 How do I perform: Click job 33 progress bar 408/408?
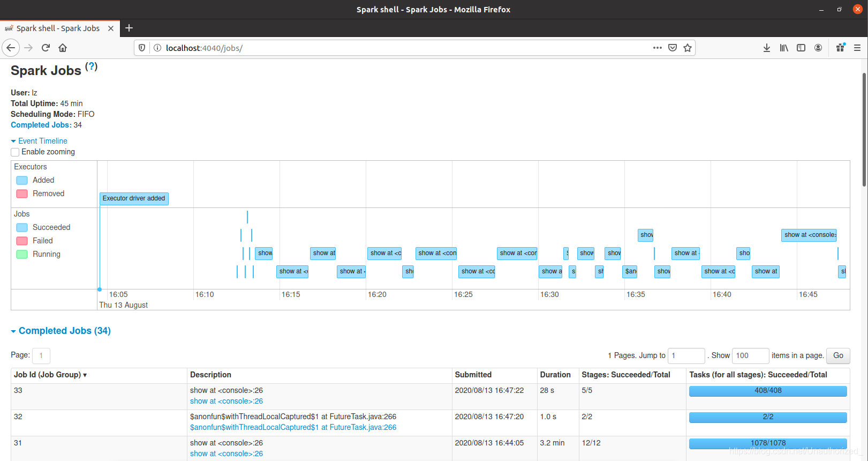(768, 391)
